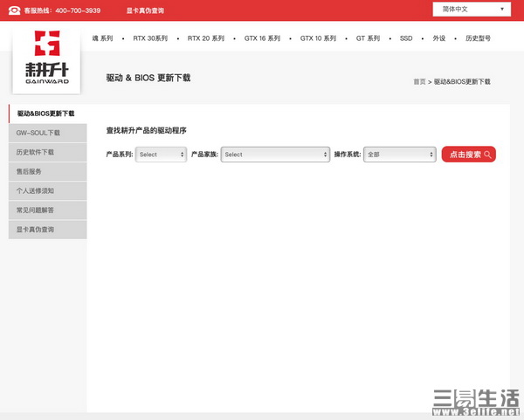Select GW-SOUL下载 in the sidebar
Image resolution: width=524 pixels, height=420 pixels.
point(38,133)
